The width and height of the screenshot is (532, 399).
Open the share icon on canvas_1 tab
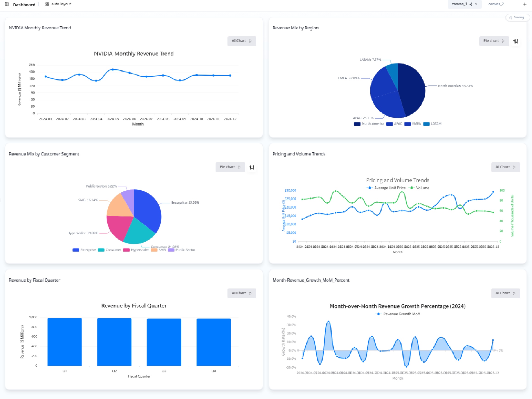(x=471, y=4)
